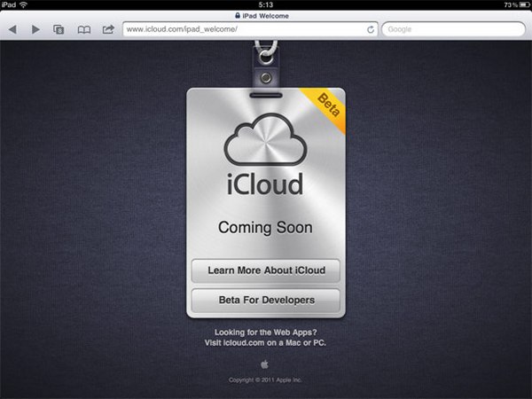This screenshot has width=532, height=399.
Task: Click Copyright © 2011 Apple Inc. text
Action: (265, 379)
